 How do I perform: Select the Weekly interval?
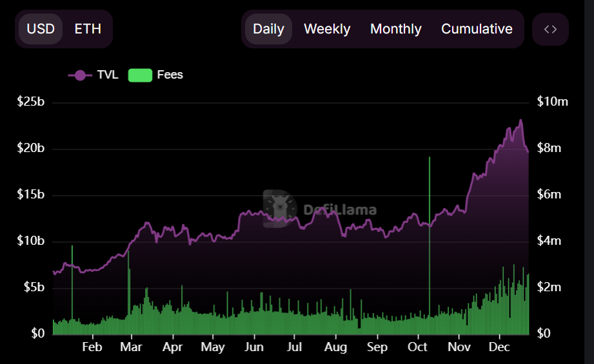[327, 29]
